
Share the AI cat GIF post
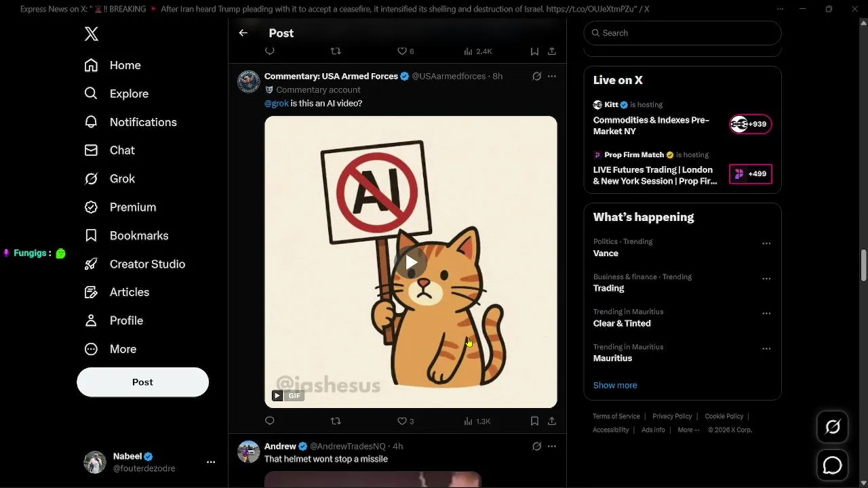pos(552,421)
